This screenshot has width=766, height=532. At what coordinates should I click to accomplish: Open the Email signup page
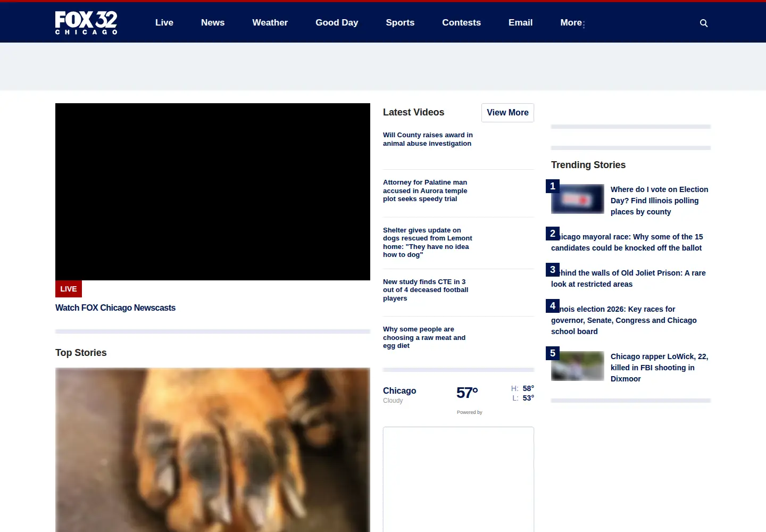pos(520,22)
